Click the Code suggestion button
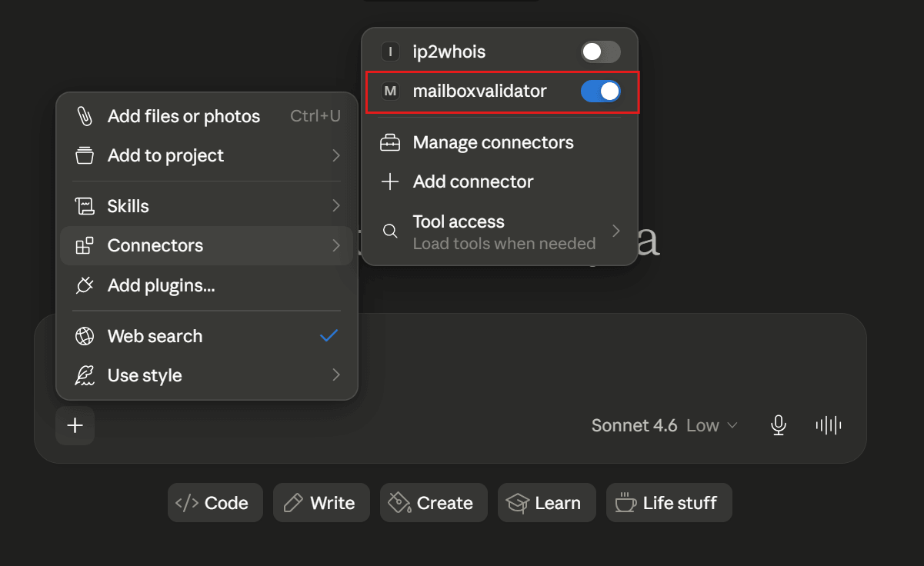 pos(215,503)
